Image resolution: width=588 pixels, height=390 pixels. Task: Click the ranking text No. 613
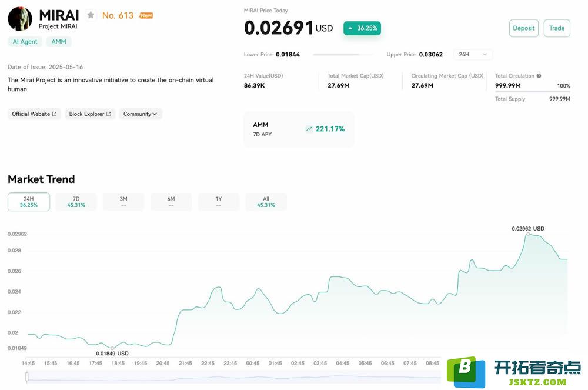tap(118, 15)
